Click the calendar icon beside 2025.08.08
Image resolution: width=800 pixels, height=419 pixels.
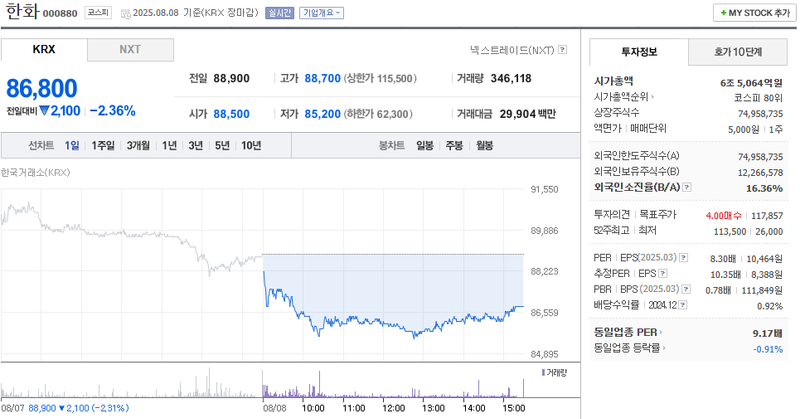(x=125, y=13)
